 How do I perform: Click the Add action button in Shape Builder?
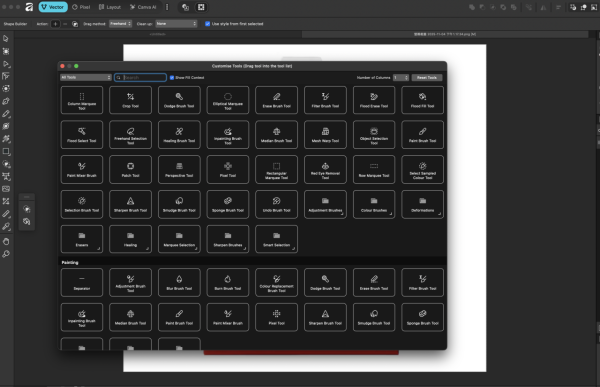[x=55, y=24]
